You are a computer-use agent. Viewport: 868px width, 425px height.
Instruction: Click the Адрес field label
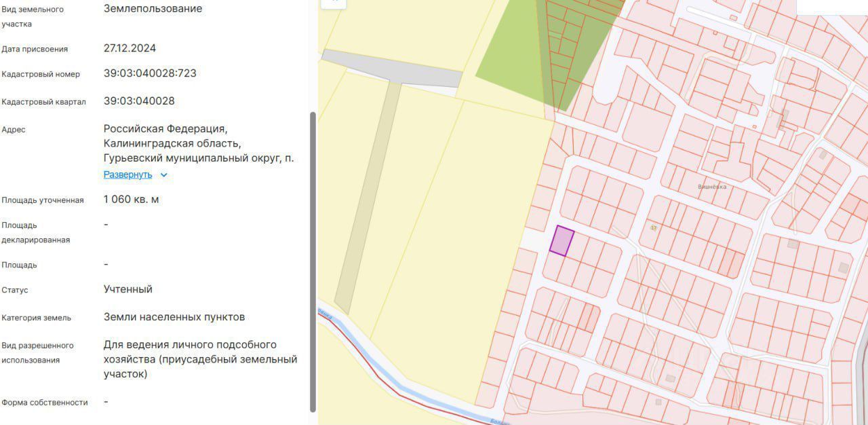point(14,130)
